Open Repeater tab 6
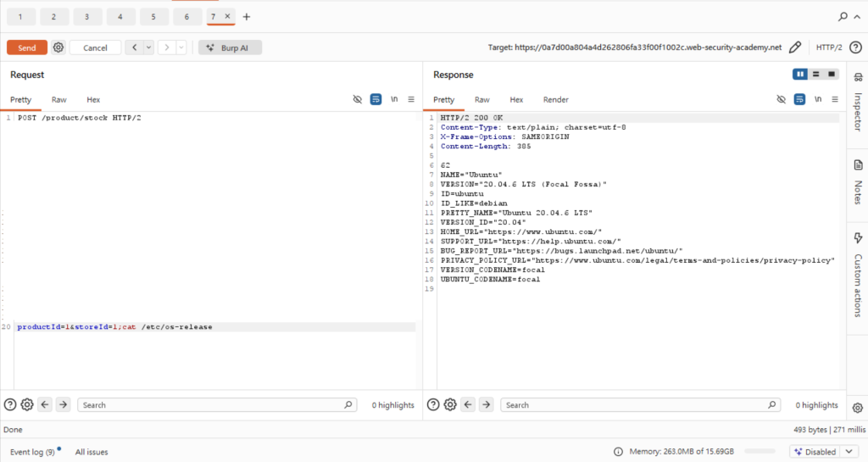This screenshot has height=462, width=868. [186, 17]
